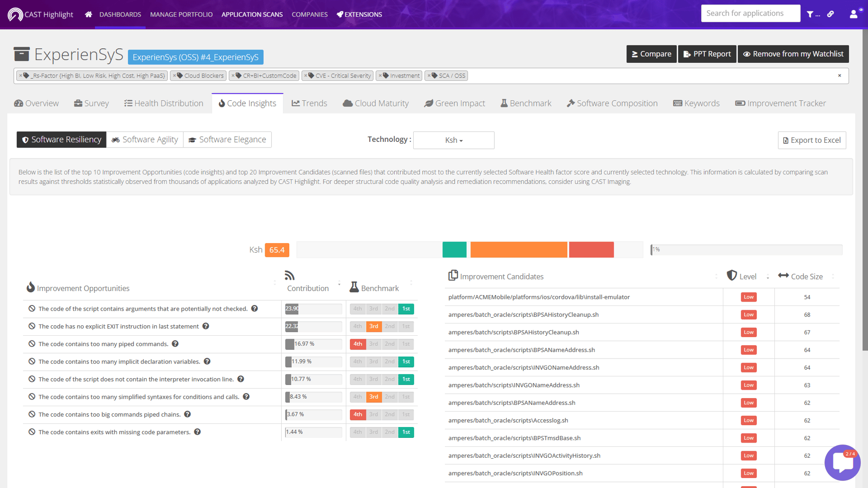This screenshot has width=868, height=488.
Task: Clear all tags with the x button
Action: tap(840, 76)
